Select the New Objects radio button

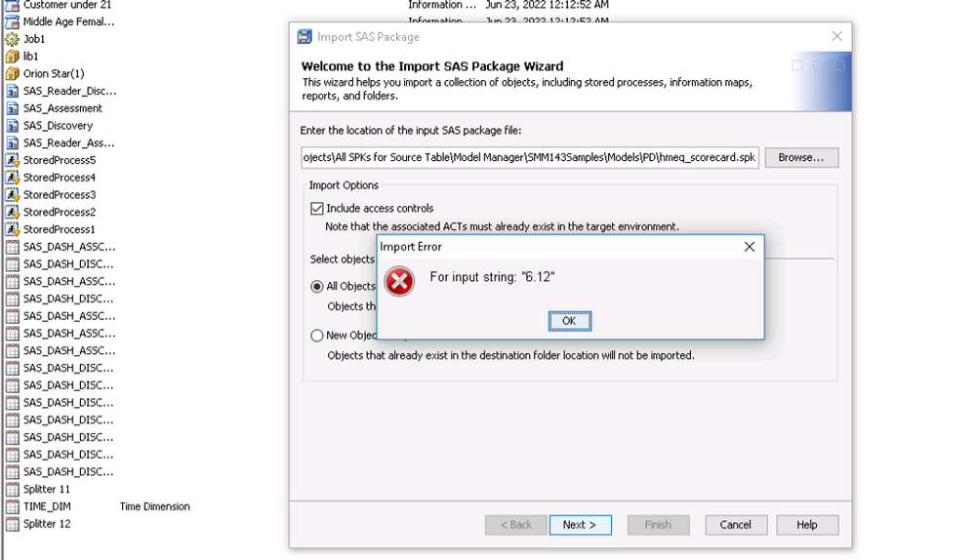317,335
